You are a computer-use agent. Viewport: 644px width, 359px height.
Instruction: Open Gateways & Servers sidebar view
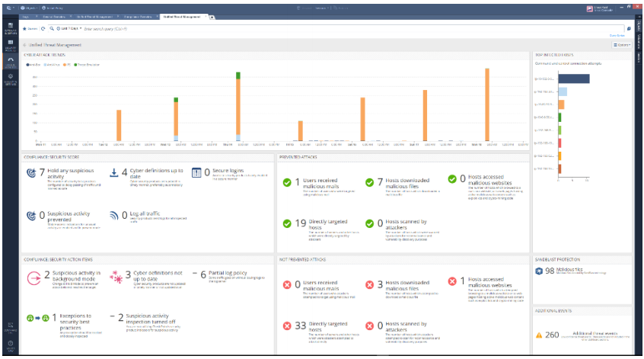pyautogui.click(x=11, y=27)
